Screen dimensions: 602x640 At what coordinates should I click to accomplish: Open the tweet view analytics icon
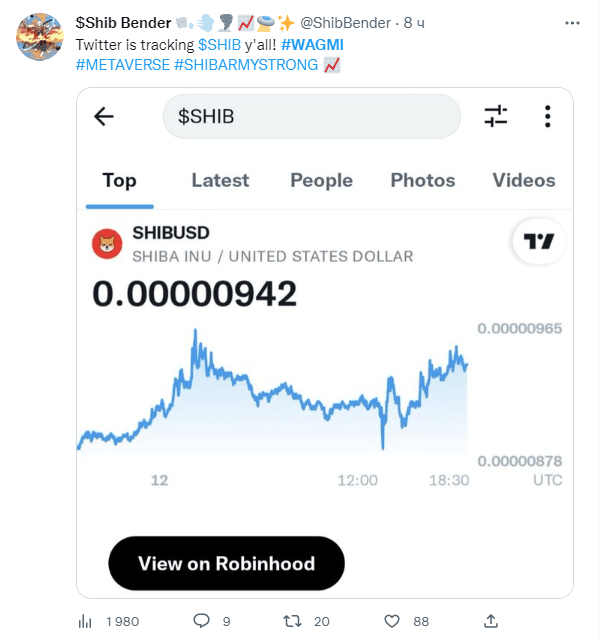coord(85,621)
